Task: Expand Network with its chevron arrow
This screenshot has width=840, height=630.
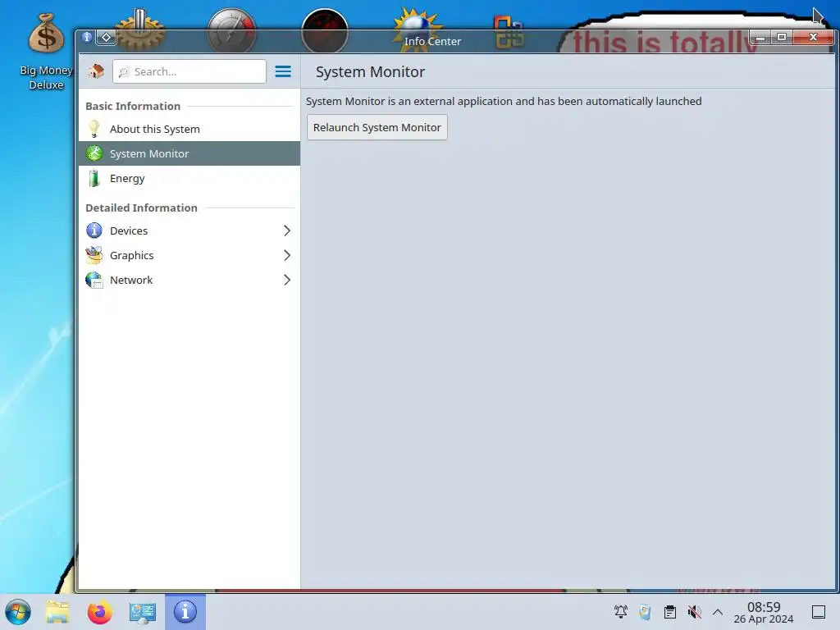Action: pos(287,281)
